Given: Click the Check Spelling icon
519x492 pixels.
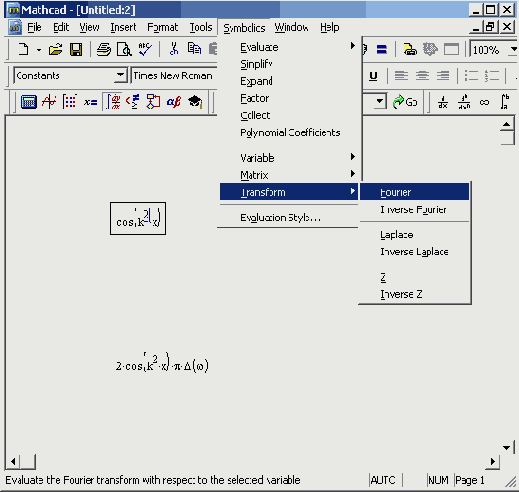Looking at the screenshot, I should pos(145,49).
